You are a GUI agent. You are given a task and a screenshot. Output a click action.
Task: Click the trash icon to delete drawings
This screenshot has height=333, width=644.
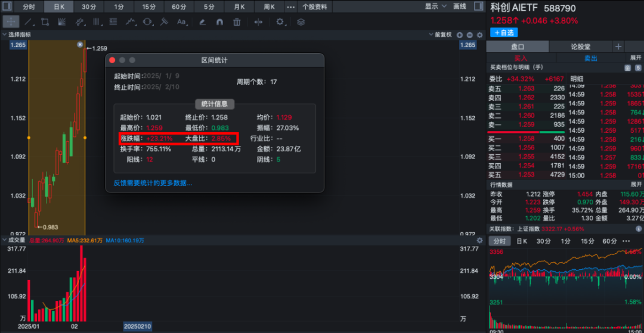(237, 22)
